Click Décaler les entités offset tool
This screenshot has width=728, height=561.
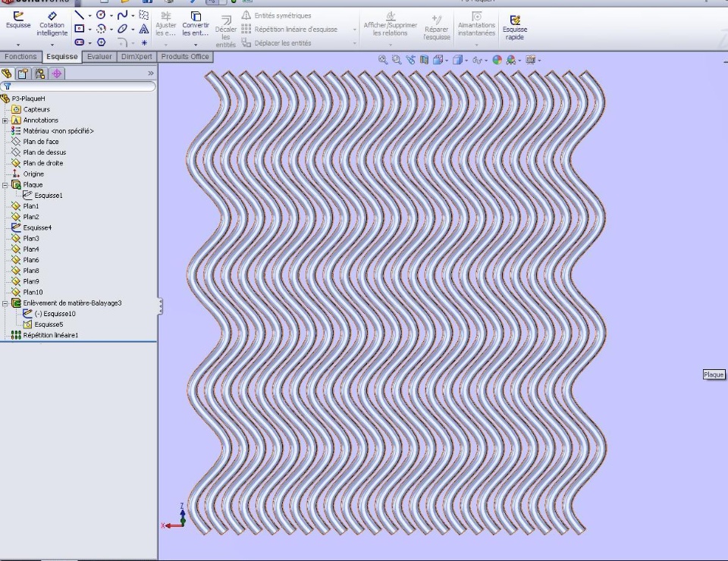pyautogui.click(x=226, y=32)
